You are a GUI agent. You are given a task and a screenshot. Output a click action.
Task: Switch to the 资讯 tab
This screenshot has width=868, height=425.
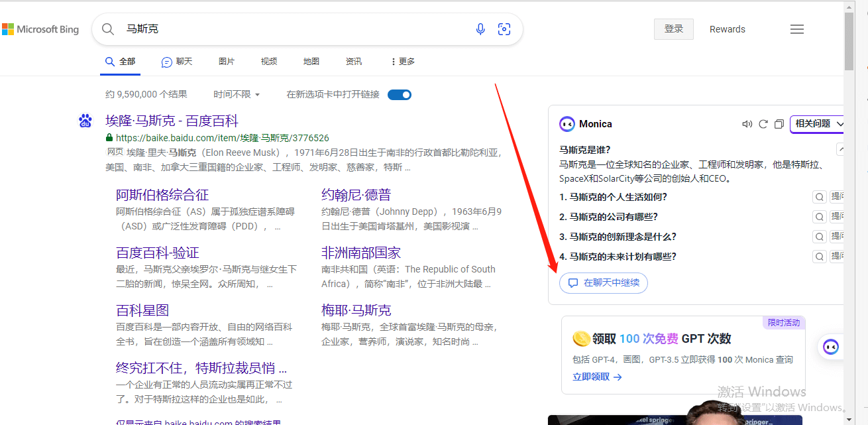(354, 62)
